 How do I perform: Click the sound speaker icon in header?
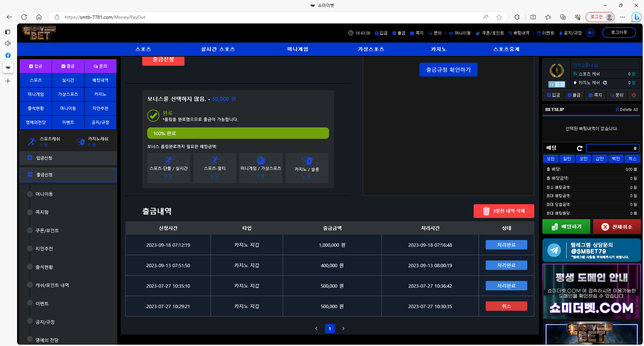(x=591, y=33)
